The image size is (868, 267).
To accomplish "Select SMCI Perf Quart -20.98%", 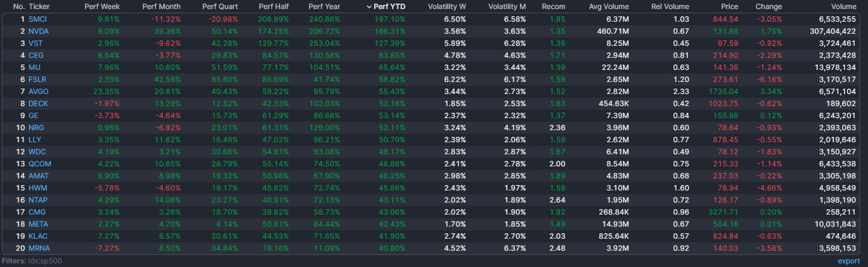I will click(x=223, y=19).
